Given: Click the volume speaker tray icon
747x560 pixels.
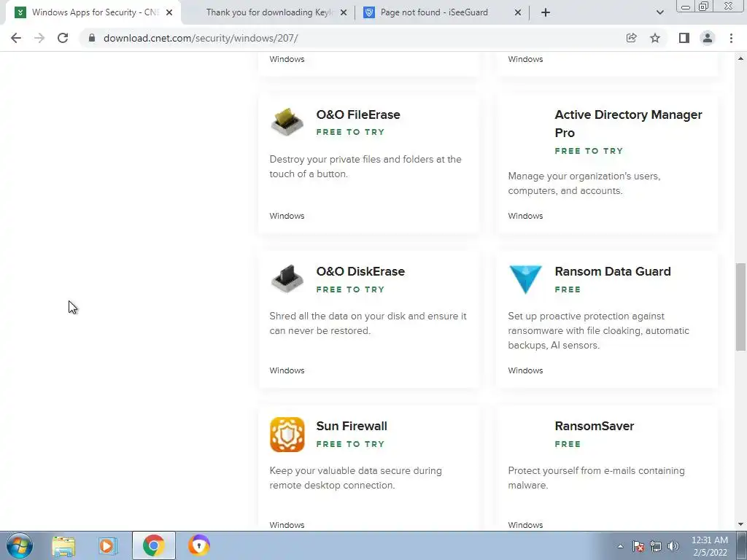Looking at the screenshot, I should coord(673,546).
